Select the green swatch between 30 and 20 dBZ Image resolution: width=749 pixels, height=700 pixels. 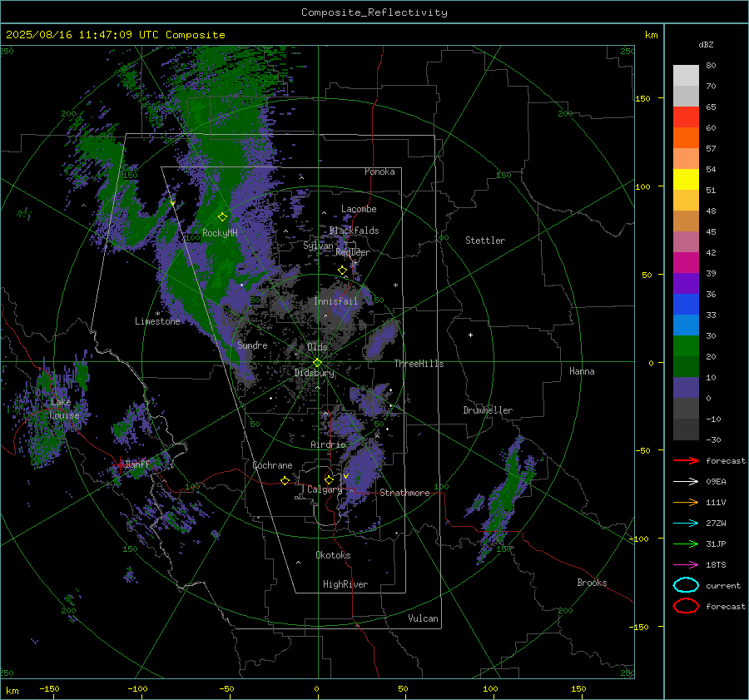point(686,346)
